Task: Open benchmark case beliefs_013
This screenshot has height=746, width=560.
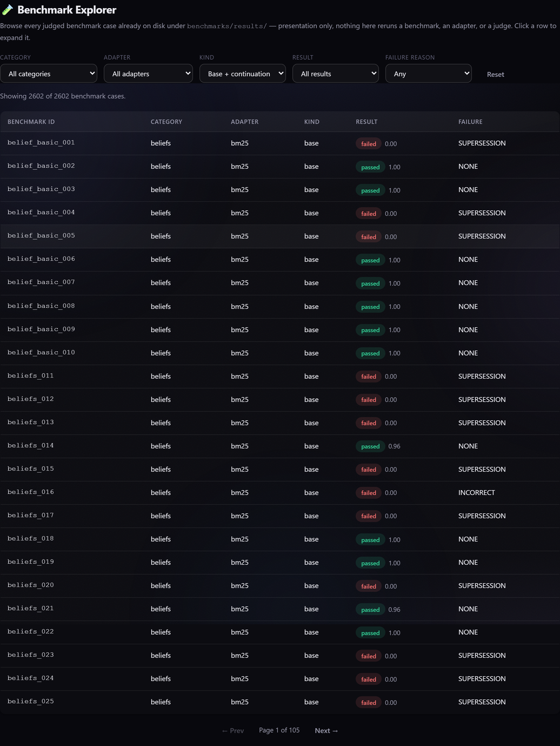Action: [280, 422]
